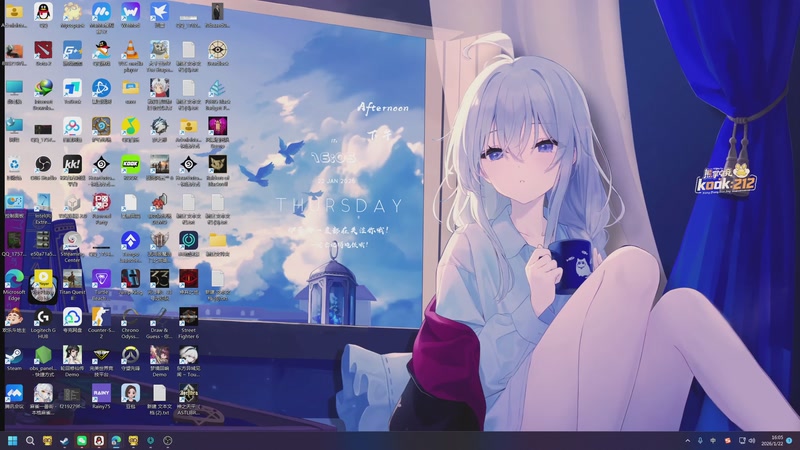Open the QQ penguin desktop shortcut
Viewport: 800px width, 450px height.
pyautogui.click(x=43, y=12)
